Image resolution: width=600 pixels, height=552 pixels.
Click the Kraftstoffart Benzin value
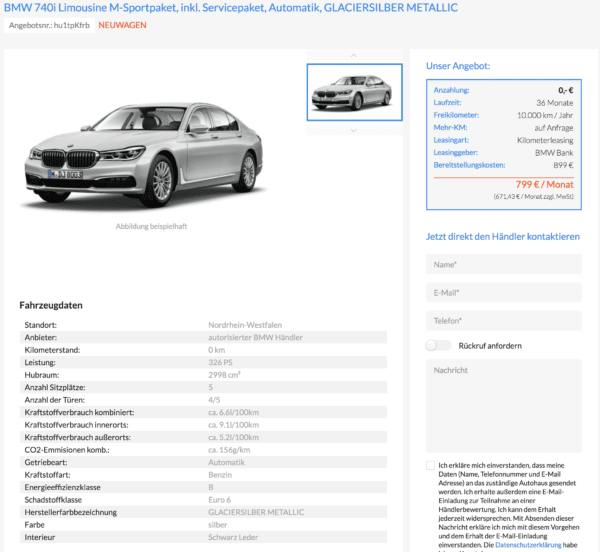[220, 475]
